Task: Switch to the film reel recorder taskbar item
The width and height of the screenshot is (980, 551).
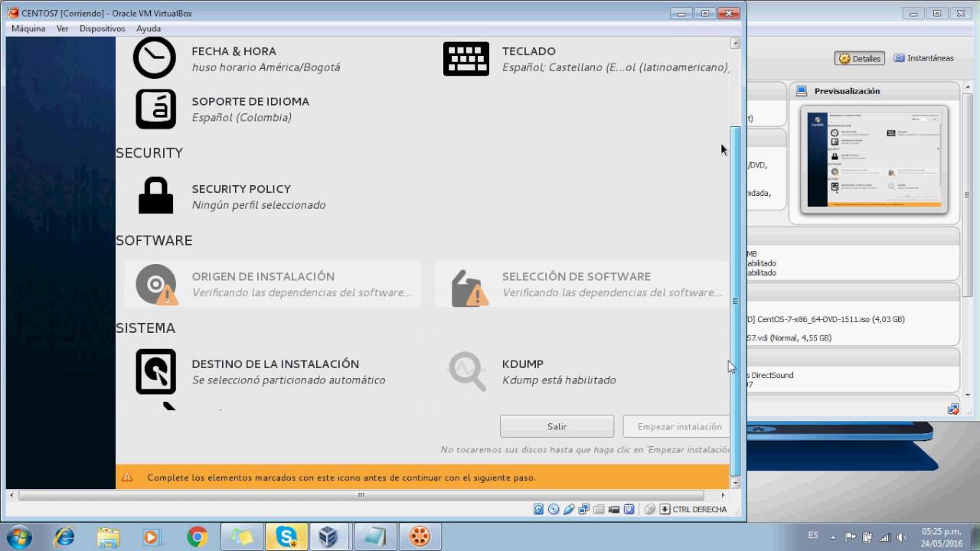Action: click(x=420, y=537)
